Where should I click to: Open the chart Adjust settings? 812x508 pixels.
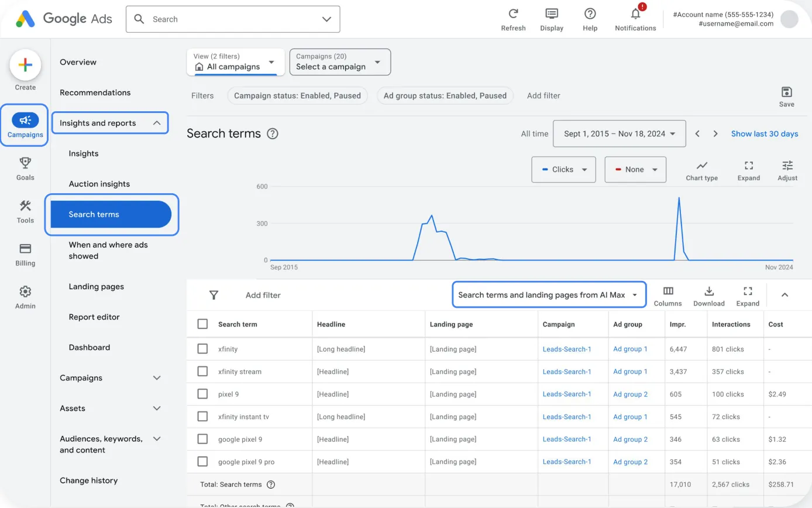[x=787, y=166]
